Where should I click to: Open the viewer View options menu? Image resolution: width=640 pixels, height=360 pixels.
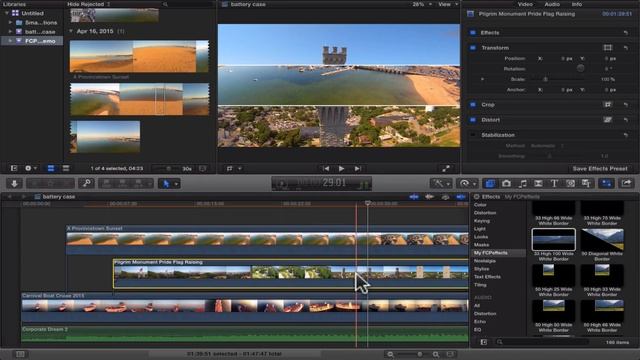(x=447, y=4)
